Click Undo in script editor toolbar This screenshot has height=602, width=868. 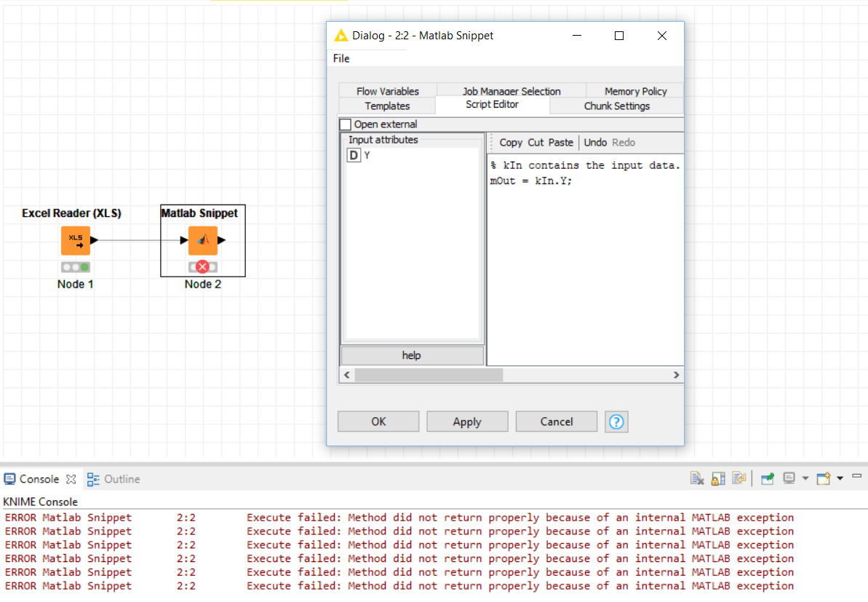595,143
